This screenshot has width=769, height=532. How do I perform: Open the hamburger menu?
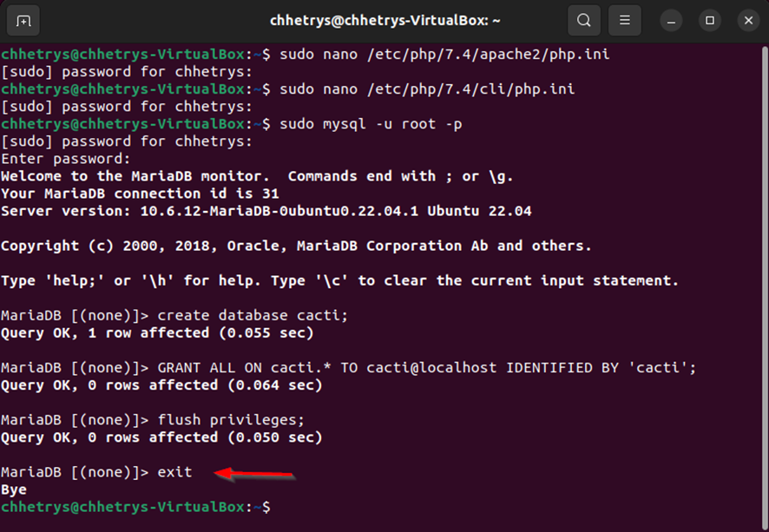click(x=624, y=21)
